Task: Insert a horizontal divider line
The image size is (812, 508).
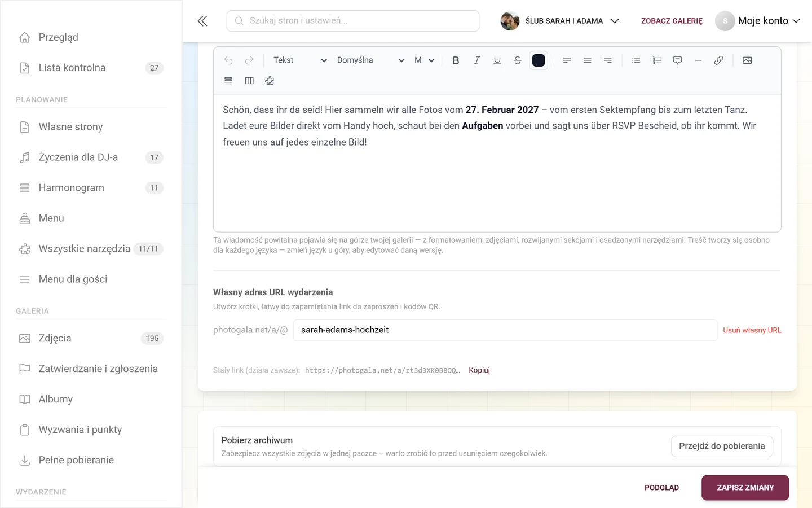Action: (698, 60)
